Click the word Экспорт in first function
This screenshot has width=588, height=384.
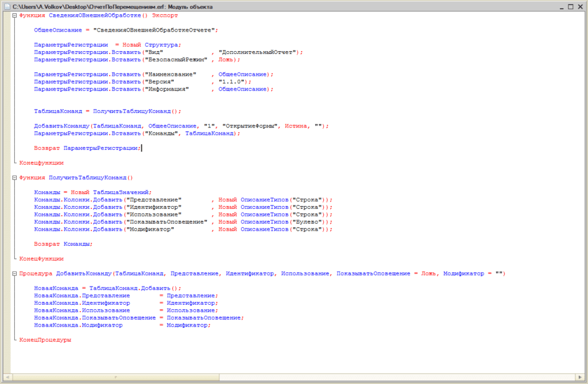[x=165, y=15]
